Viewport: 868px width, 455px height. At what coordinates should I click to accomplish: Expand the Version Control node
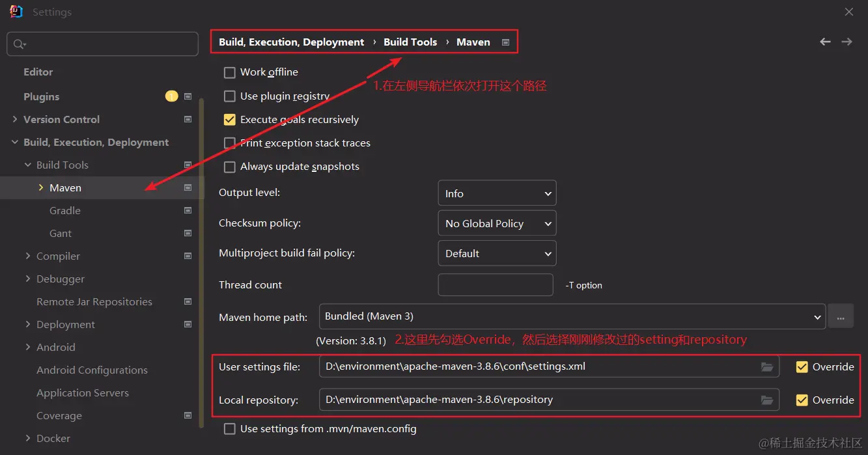click(x=15, y=119)
